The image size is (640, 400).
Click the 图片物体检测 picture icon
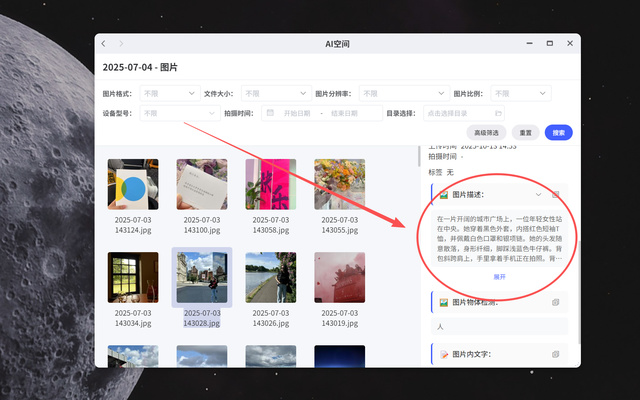point(444,302)
